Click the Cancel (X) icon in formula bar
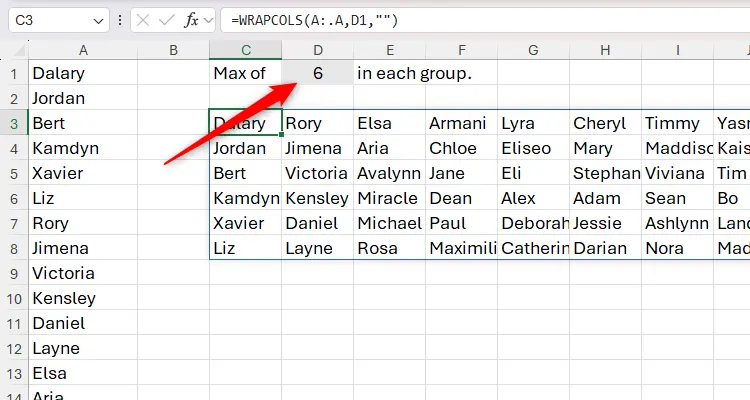The height and width of the screenshot is (400, 750). point(143,20)
